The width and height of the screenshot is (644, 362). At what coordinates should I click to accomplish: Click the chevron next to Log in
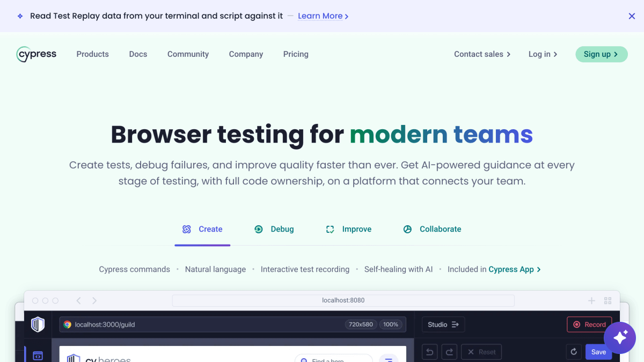[x=555, y=54]
